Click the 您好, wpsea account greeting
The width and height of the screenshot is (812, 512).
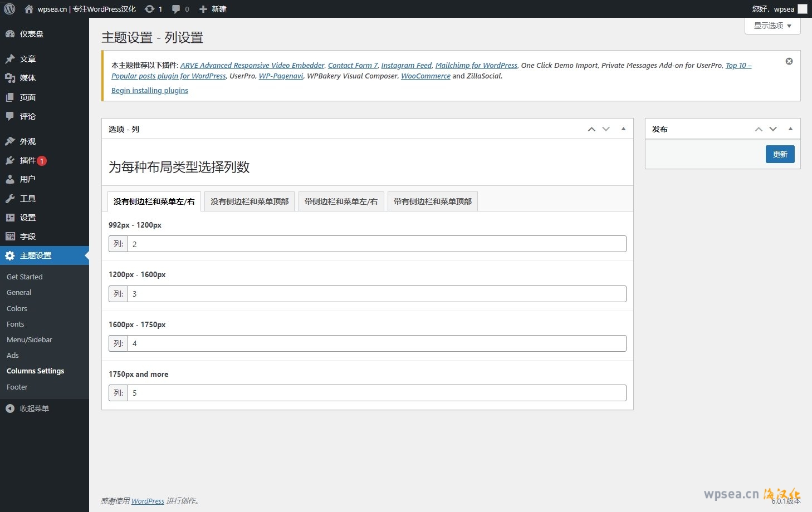773,9
